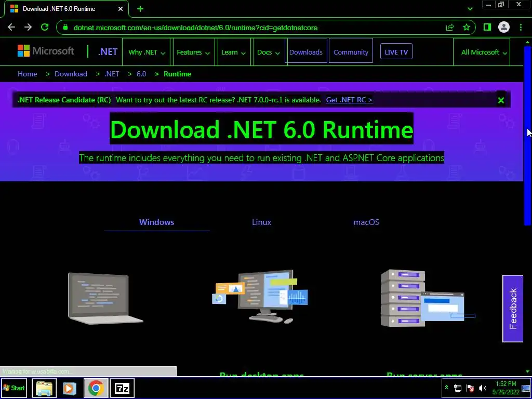Viewport: 532px width, 399px height.
Task: Open a new tab with the plus button
Action: tap(140, 9)
